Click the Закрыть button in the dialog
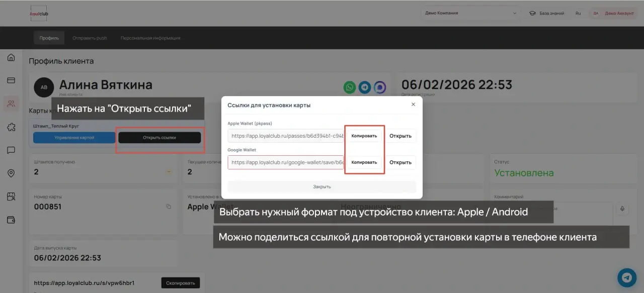The width and height of the screenshot is (644, 293). click(322, 186)
